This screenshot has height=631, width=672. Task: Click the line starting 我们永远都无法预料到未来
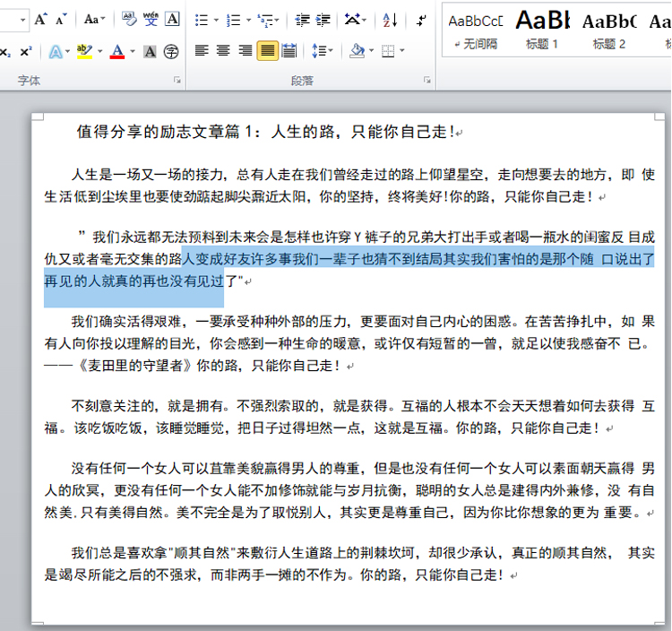[x=366, y=237]
